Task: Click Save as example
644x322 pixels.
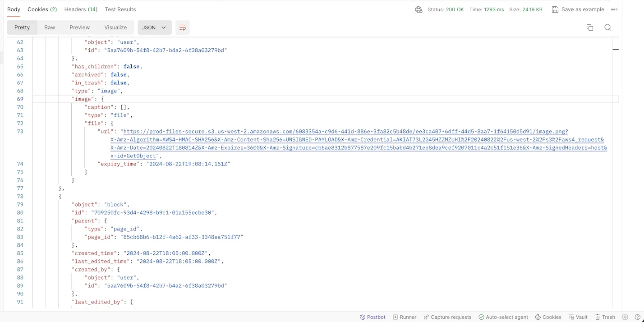Action: [x=578, y=9]
